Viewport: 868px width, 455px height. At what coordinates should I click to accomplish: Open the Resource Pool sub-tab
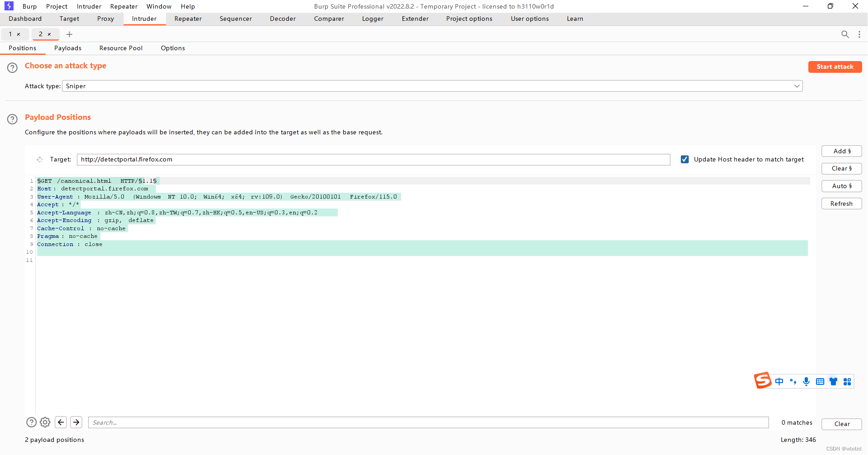tap(121, 48)
